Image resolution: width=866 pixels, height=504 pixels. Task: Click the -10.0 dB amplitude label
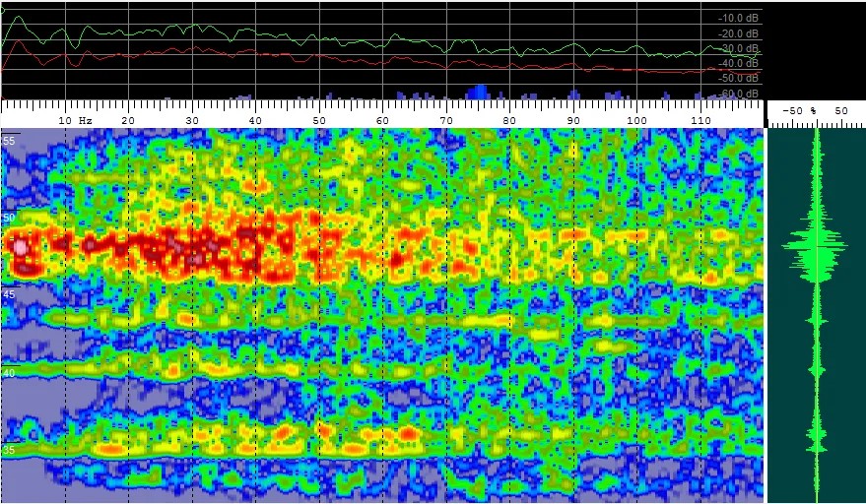click(x=739, y=18)
